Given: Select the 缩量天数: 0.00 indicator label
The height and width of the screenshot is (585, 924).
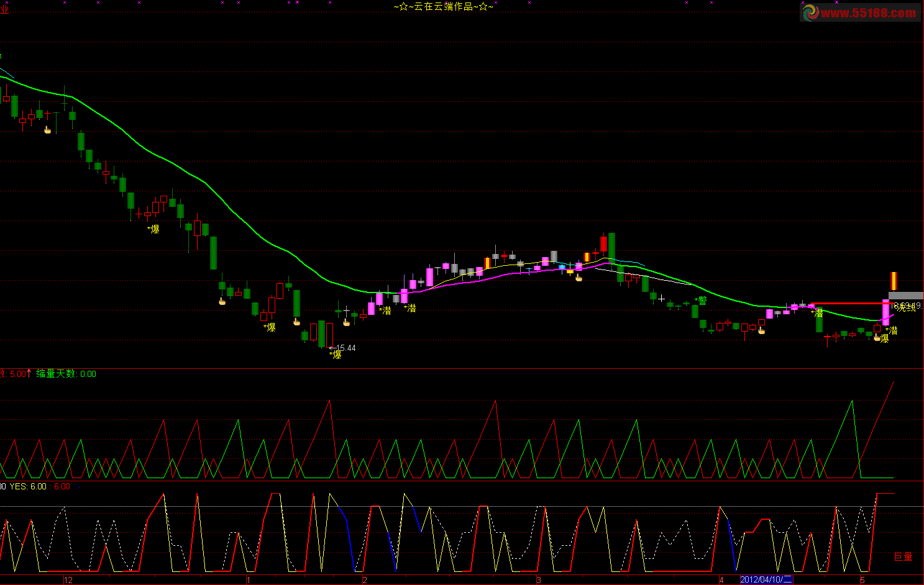Looking at the screenshot, I should click(66, 374).
